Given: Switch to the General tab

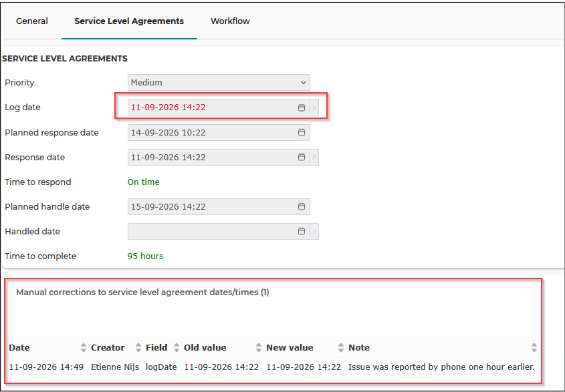Looking at the screenshot, I should pyautogui.click(x=32, y=21).
